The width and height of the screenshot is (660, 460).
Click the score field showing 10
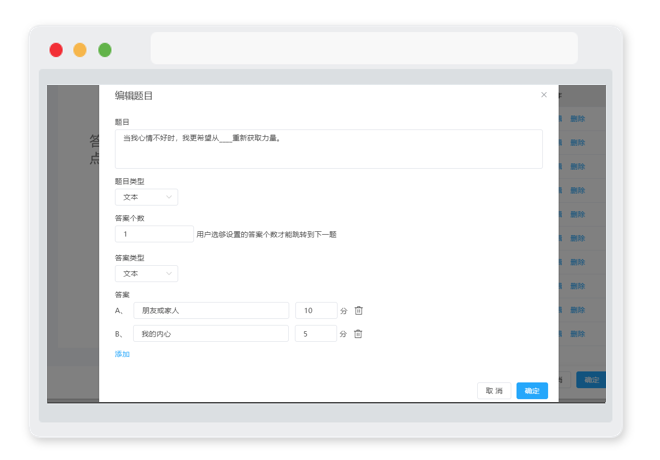click(316, 311)
